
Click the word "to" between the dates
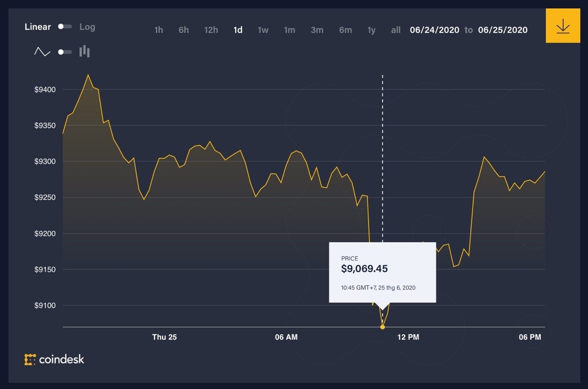(469, 30)
